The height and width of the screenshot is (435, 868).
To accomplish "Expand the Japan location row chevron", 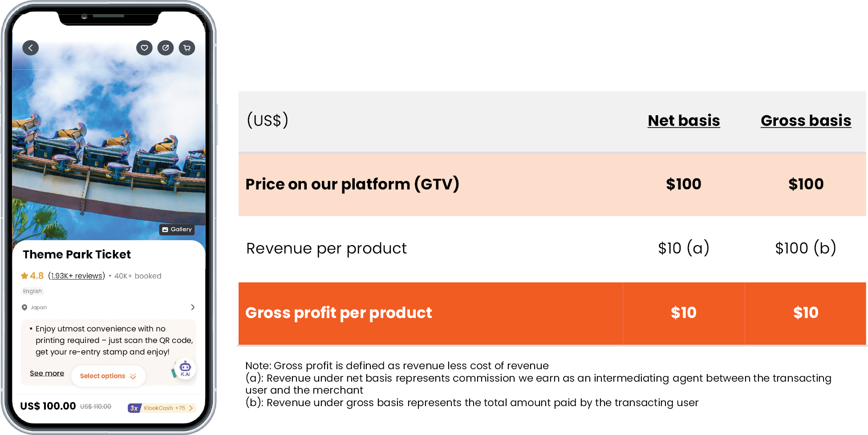I will [193, 307].
